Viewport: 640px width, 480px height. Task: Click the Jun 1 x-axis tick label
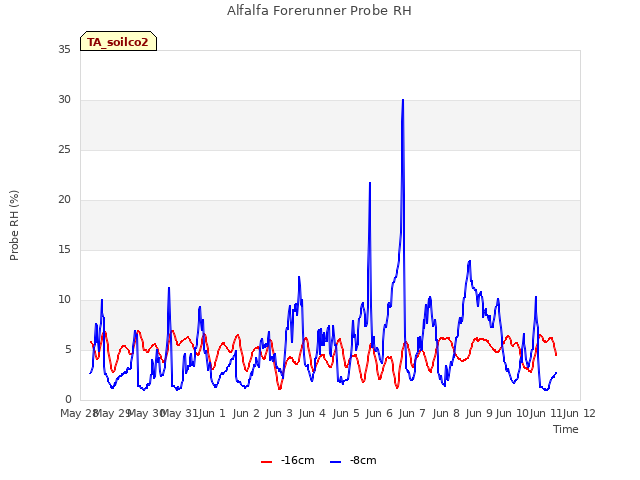point(212,413)
